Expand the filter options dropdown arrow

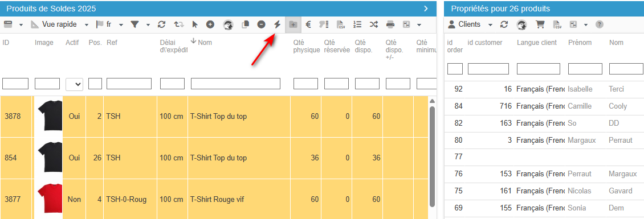click(x=148, y=25)
